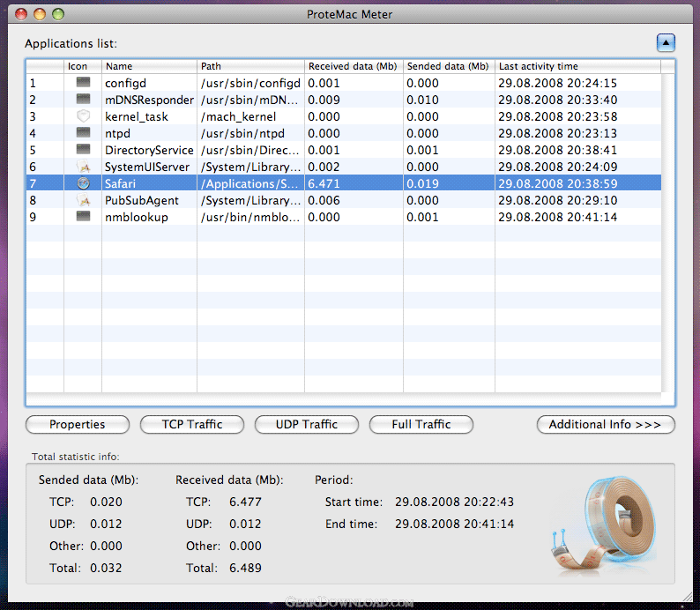Collapse the list with the blue arrow button
The width and height of the screenshot is (700, 610).
click(666, 43)
